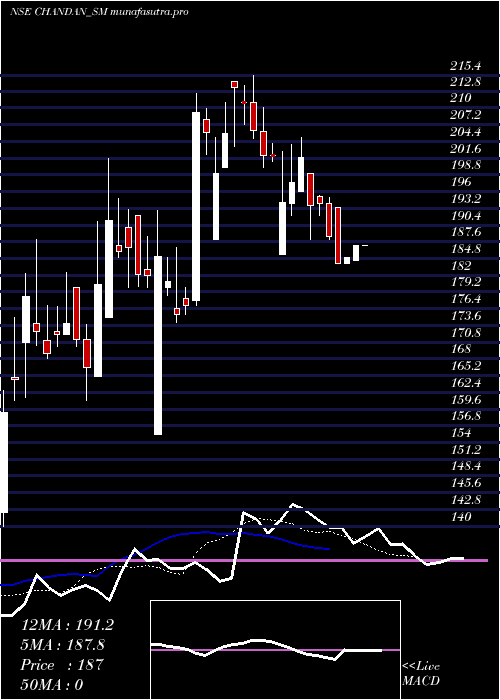Click the 162.4 price axis label
Image resolution: width=500 pixels, height=700 pixels.
point(466,383)
